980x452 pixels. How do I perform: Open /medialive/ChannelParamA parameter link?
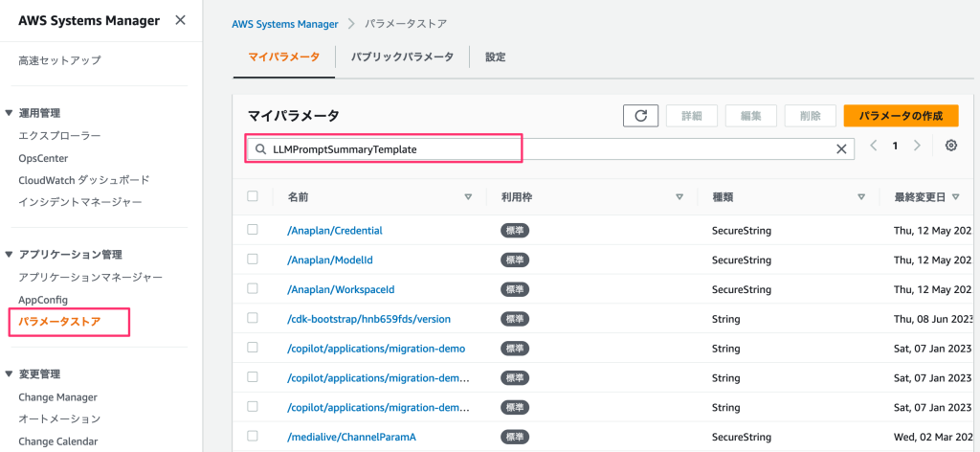(351, 437)
